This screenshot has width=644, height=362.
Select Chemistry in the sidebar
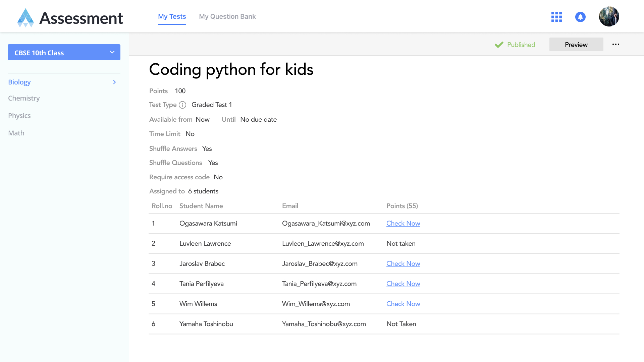(x=24, y=98)
